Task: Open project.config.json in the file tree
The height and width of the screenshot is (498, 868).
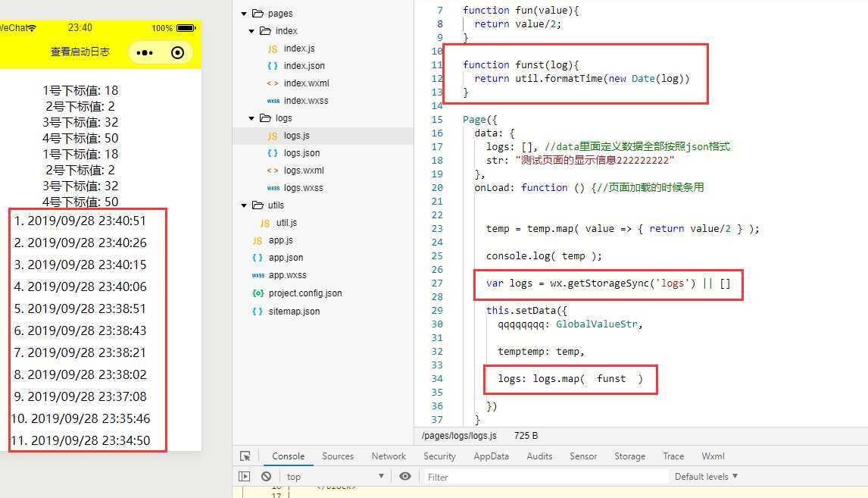Action: click(305, 293)
